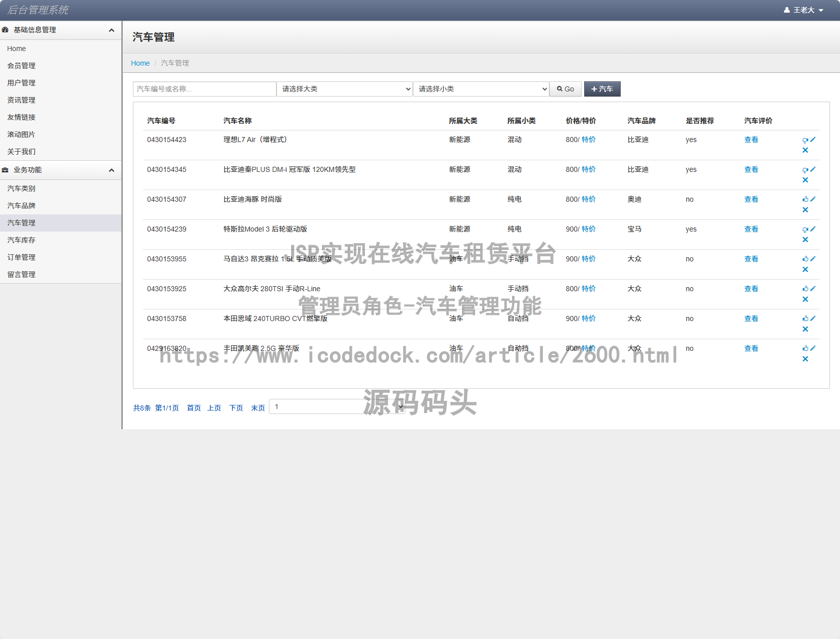Open the 请选择小类 dropdown
This screenshot has height=639, width=840.
[481, 88]
